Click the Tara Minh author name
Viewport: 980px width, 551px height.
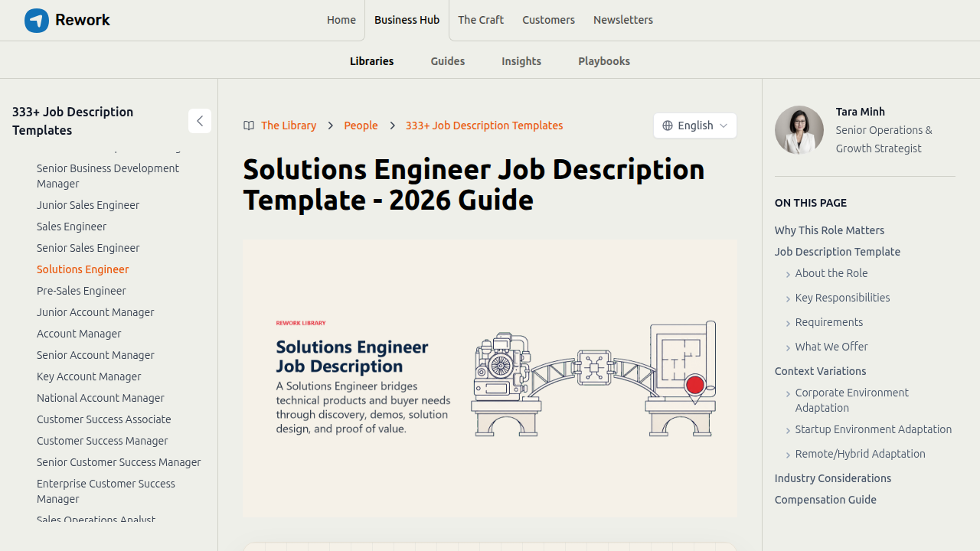[861, 112]
